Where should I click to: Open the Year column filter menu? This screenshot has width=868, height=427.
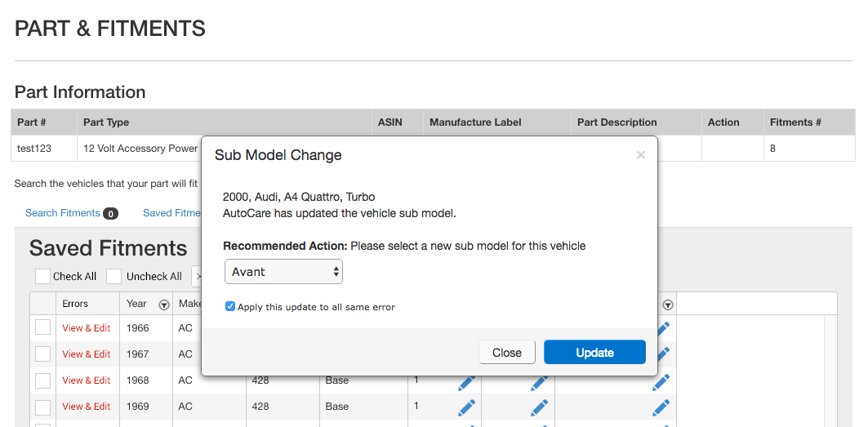point(163,305)
